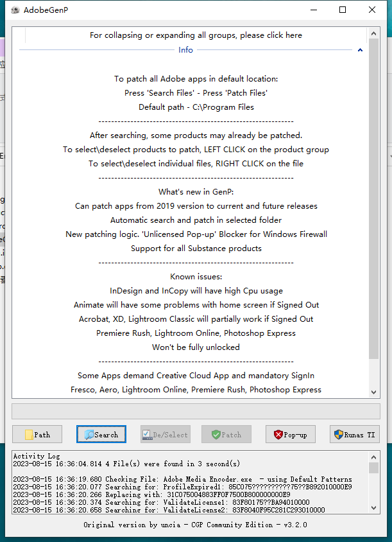Click '4 File(s) were found' log entry
The height and width of the screenshot is (542, 392).
pos(126,464)
